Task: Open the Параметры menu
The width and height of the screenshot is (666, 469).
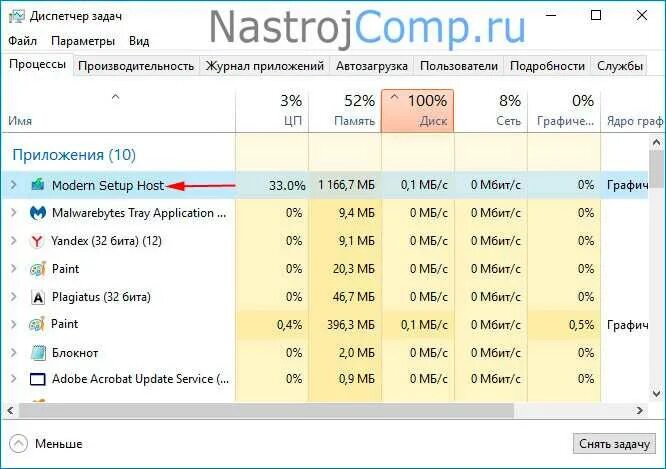Action: [83, 41]
